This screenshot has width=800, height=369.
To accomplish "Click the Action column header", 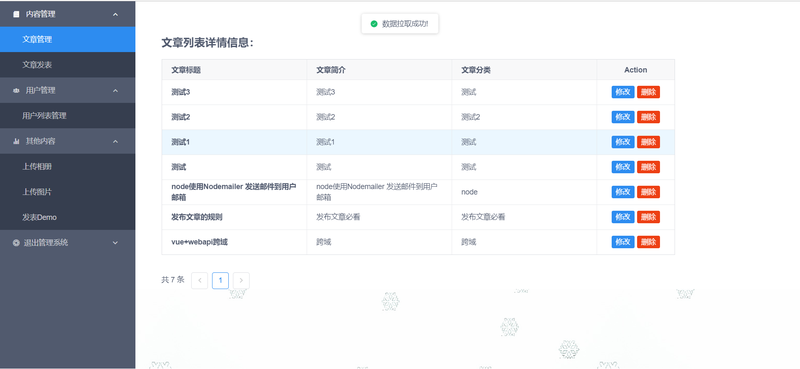I will click(636, 70).
